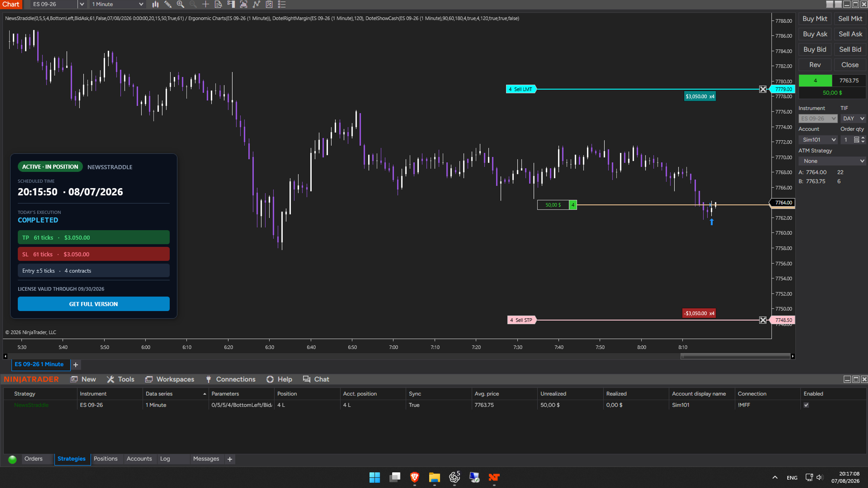868x488 pixels.
Task: Click the chart horizontal scrollbar thumb
Action: point(735,356)
